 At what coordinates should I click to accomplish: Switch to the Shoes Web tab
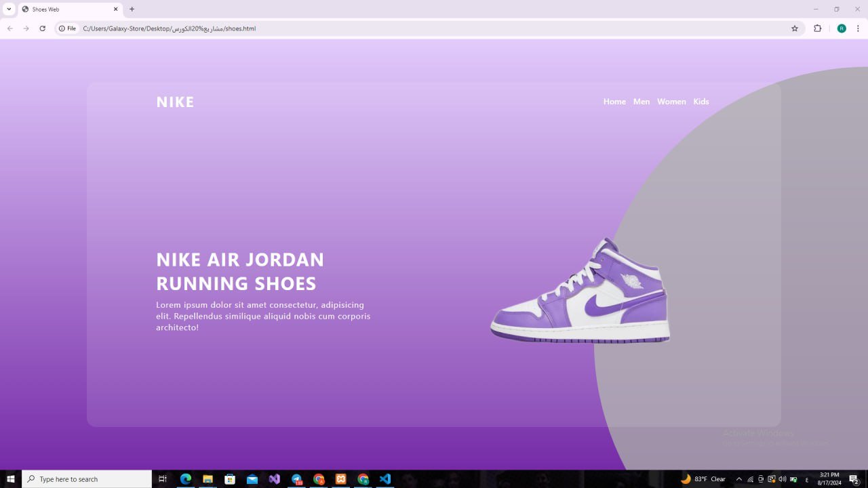coord(69,9)
